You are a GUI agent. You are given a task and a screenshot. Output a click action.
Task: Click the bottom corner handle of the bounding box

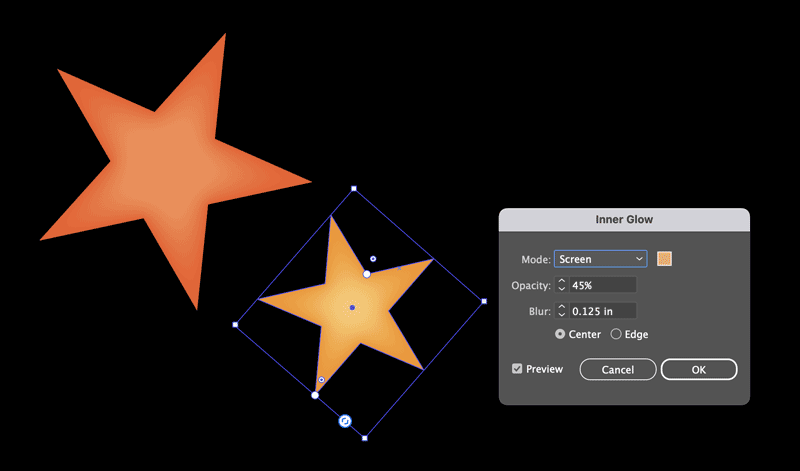point(365,438)
